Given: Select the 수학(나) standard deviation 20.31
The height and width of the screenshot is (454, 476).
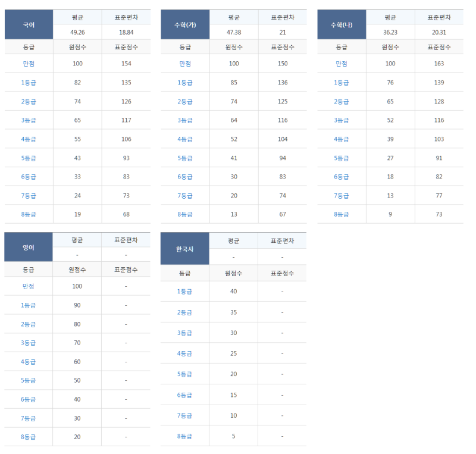Looking at the screenshot, I should click(x=439, y=32).
